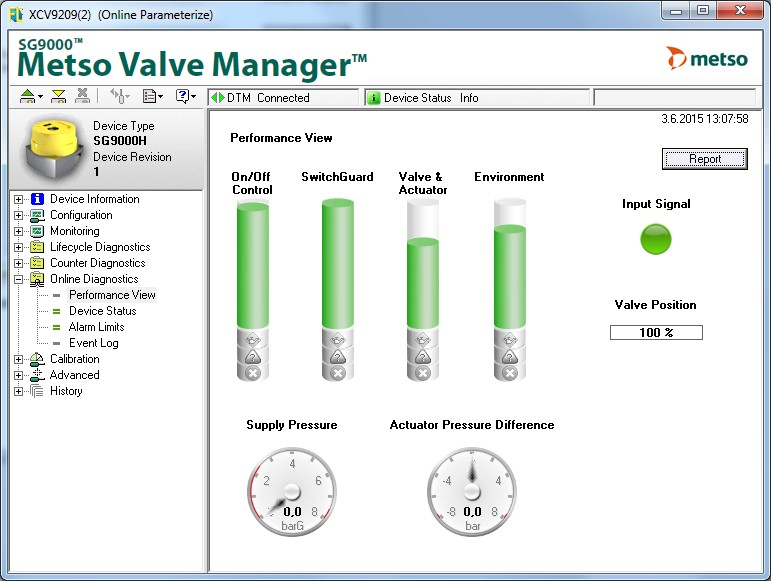Click the Counter Diagnostics folder icon
Screen dimensions: 771x581
pyautogui.click(x=37, y=263)
